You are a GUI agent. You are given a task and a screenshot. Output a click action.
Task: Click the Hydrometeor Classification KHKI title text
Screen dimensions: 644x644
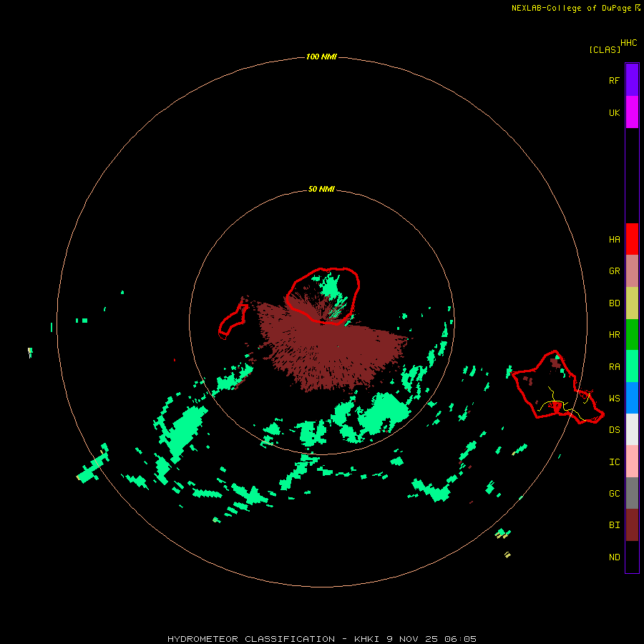click(321, 639)
